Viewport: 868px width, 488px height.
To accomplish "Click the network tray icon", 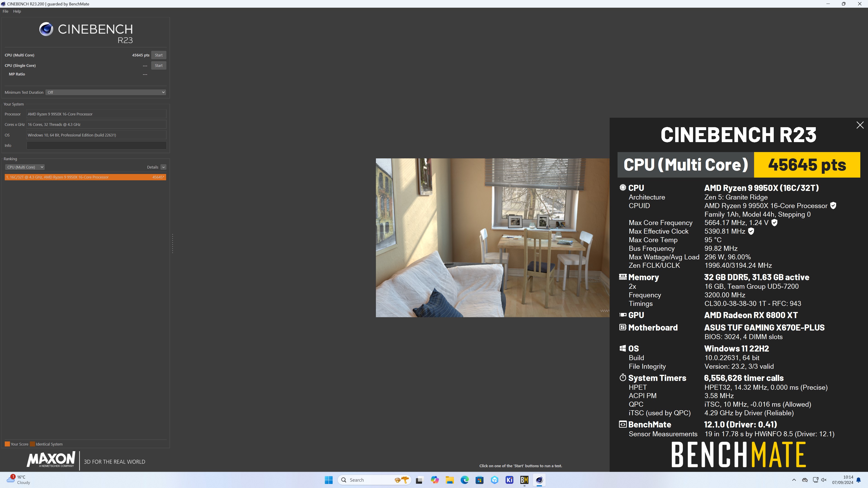I will pyautogui.click(x=815, y=480).
